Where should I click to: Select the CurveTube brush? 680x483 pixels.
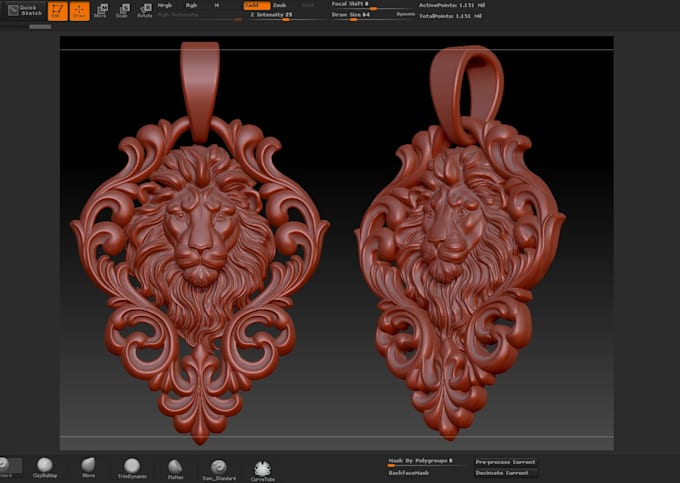263,471
